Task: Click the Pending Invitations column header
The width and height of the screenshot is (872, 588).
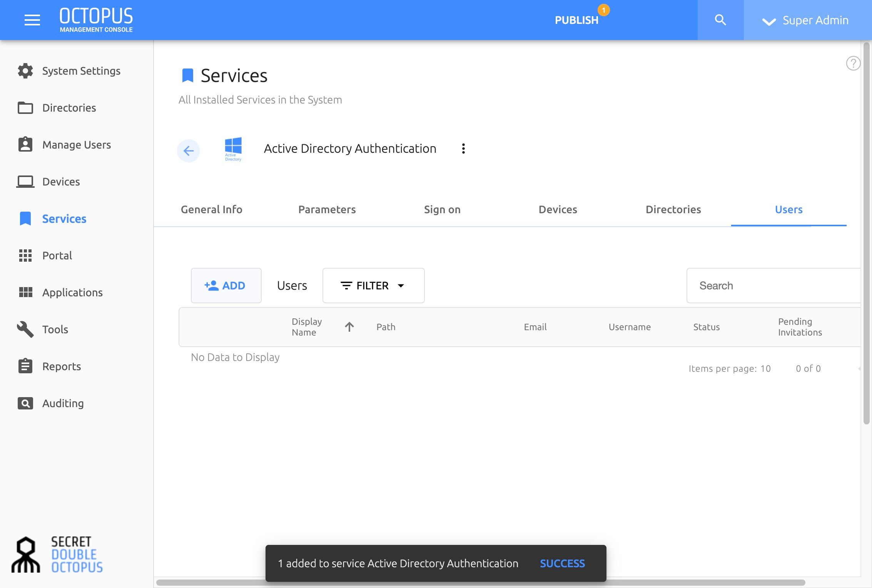Action: click(800, 327)
